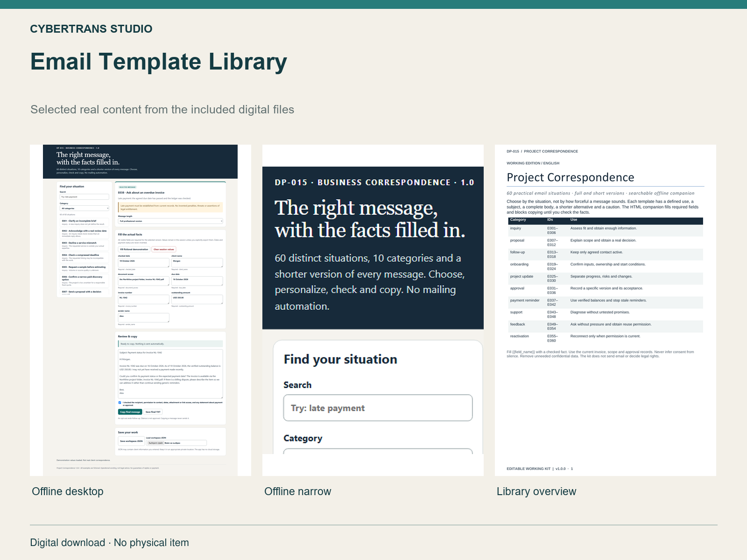
Task: Click the large 'Find your situation' heading in narrow preview
Action: (340, 359)
